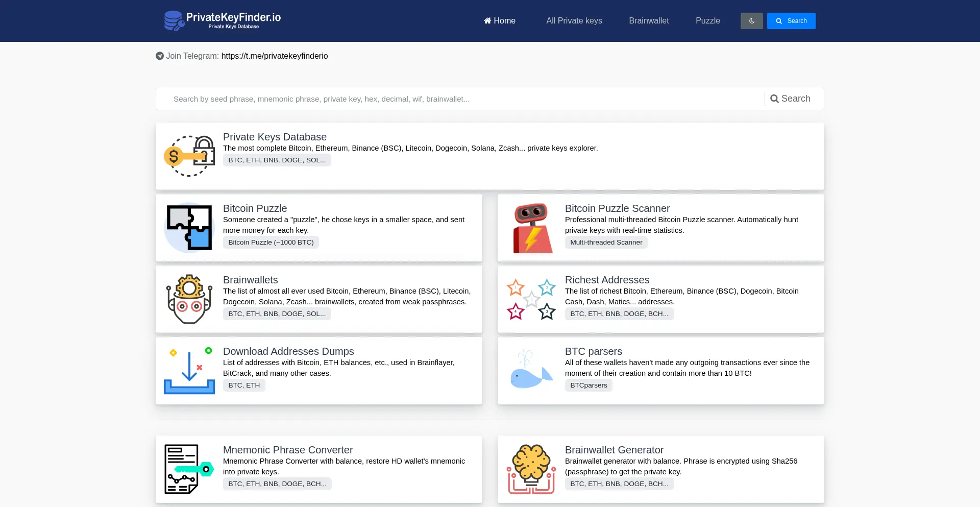Click the Brainwallet Generator brain icon
The height and width of the screenshot is (507, 980).
[531, 469]
